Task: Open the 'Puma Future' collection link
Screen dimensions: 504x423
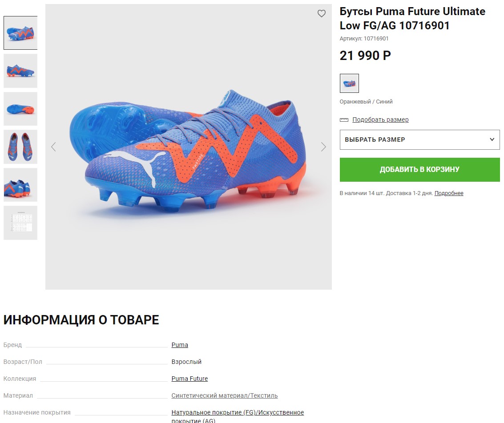Action: pos(190,379)
